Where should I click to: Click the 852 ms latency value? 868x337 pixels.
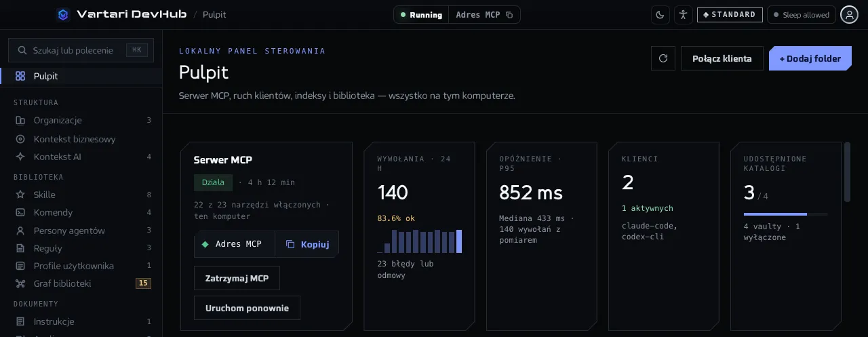point(531,193)
